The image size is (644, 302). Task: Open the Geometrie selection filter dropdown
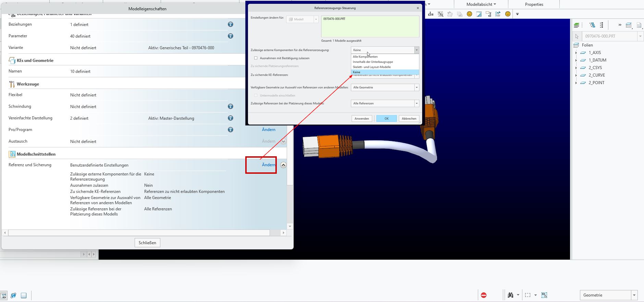[608, 295]
